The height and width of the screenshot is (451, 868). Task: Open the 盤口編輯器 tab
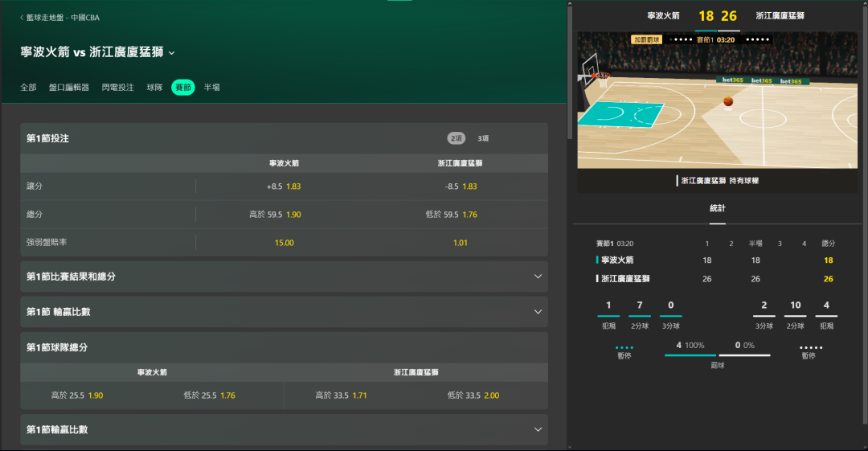tap(68, 88)
